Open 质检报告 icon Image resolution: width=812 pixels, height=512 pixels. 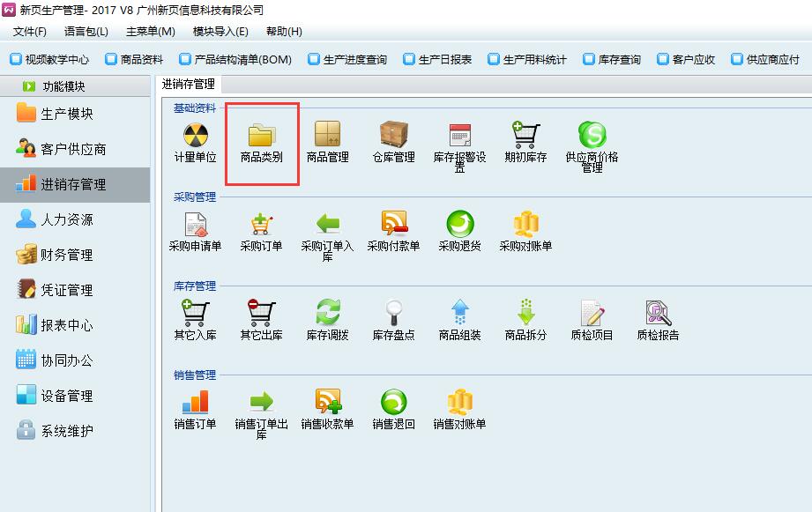pyautogui.click(x=658, y=313)
